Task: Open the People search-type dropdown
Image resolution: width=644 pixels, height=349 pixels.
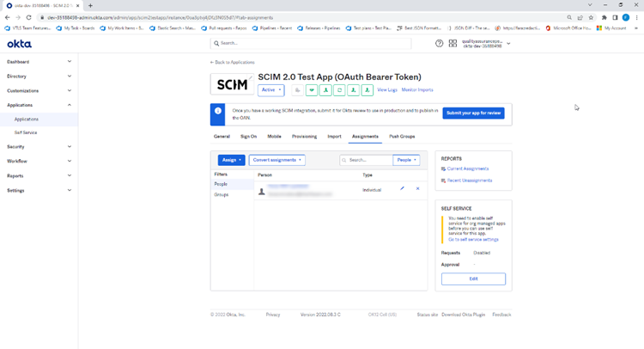Action: click(x=406, y=160)
